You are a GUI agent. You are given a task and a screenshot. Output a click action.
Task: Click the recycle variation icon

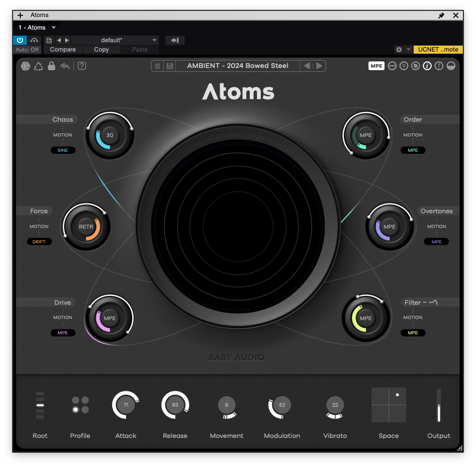pos(38,66)
